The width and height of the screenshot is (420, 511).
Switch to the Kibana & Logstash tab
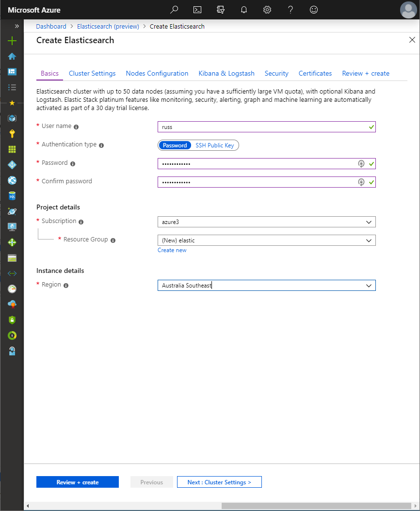(226, 73)
